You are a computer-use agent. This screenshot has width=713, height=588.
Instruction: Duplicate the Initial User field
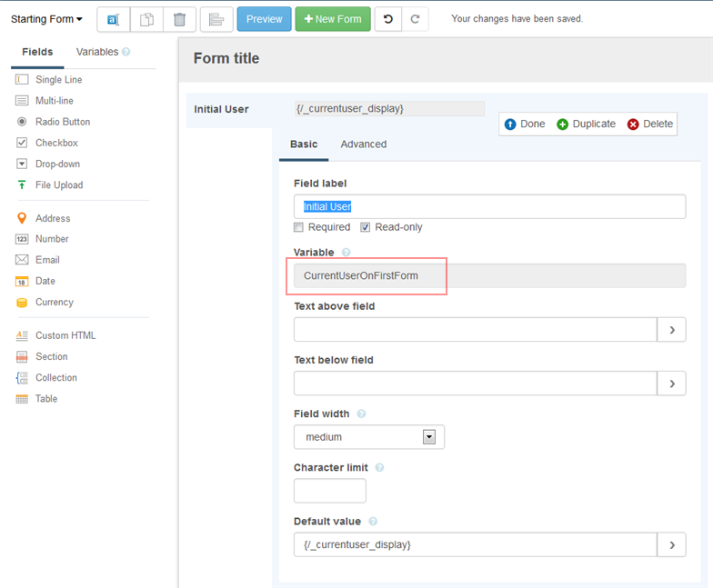point(586,124)
